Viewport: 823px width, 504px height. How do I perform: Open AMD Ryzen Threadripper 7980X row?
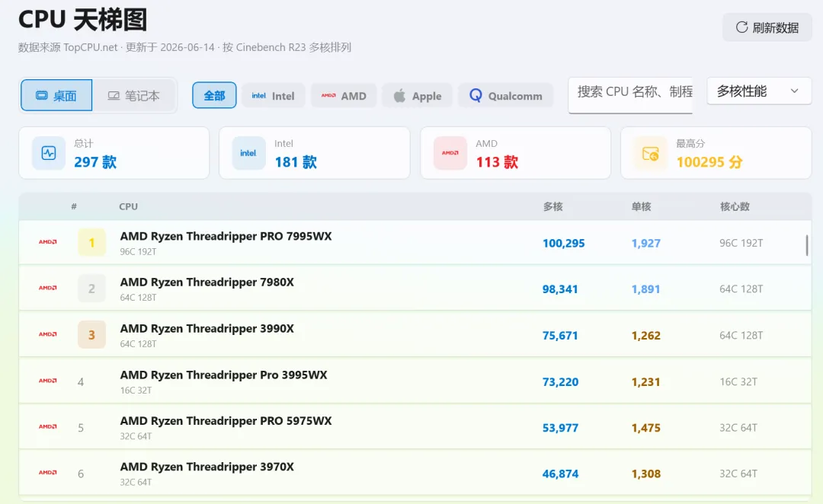coord(415,289)
